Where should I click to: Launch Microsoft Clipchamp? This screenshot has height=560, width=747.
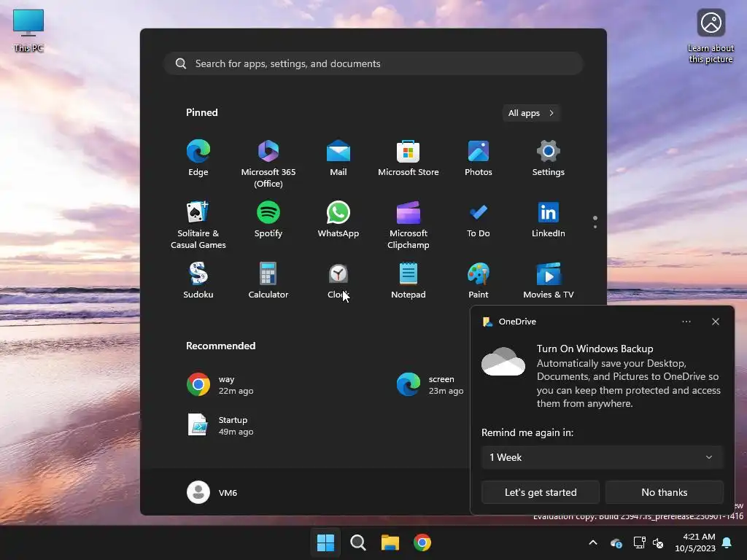(409, 225)
